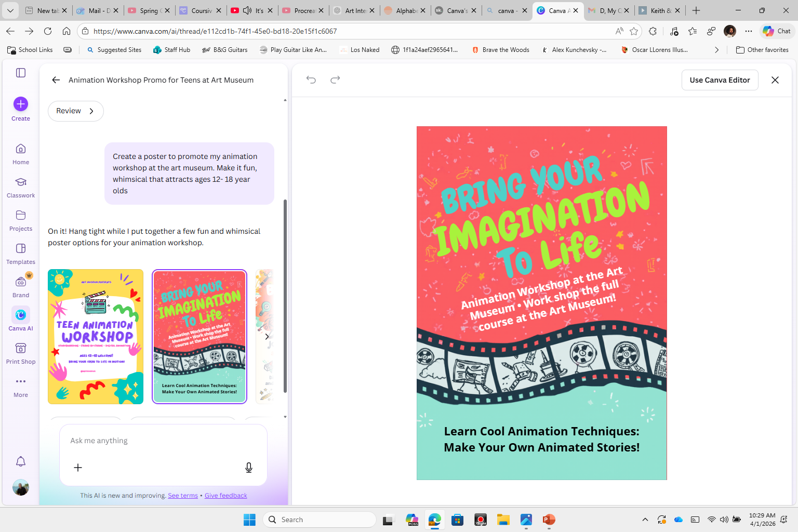Screen dimensions: 798x532
Task: Open Print Shop in the sidebar
Action: pos(21,353)
